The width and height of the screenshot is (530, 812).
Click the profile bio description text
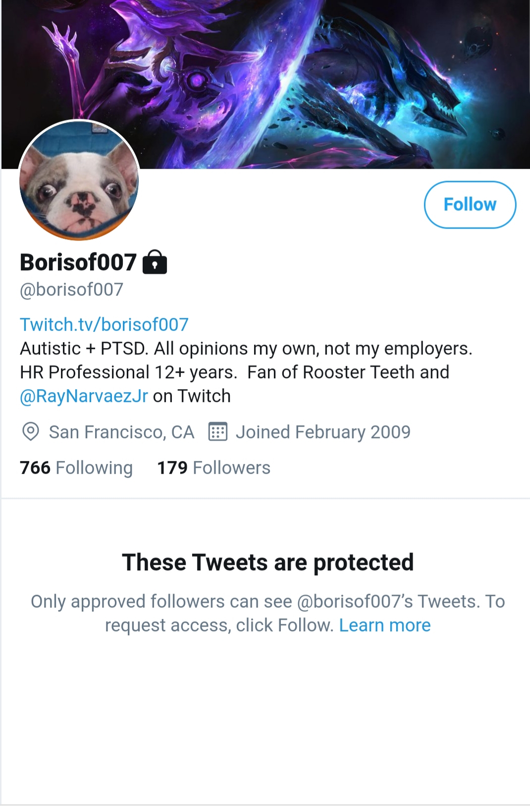tap(246, 372)
